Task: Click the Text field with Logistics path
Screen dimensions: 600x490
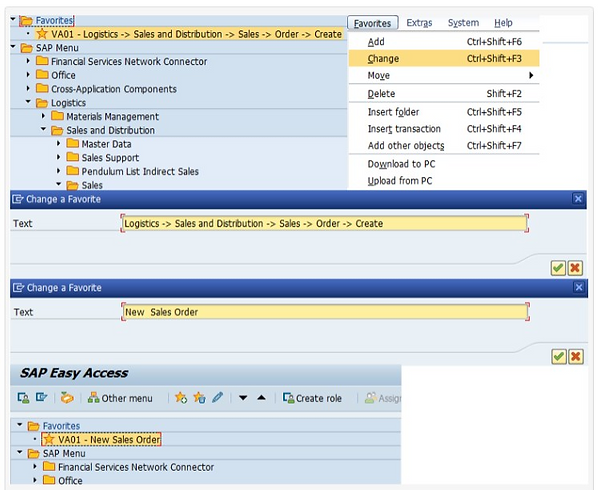Action: pos(324,223)
